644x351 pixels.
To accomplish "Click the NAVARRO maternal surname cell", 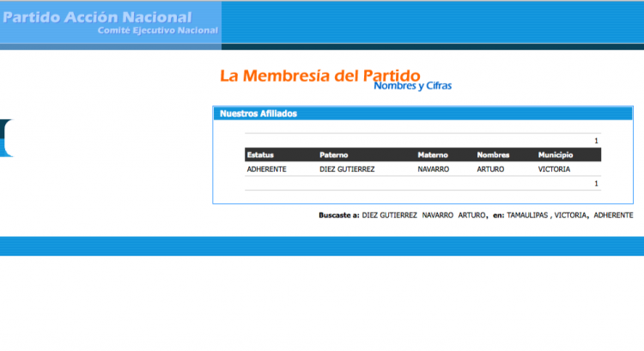I will tap(434, 170).
